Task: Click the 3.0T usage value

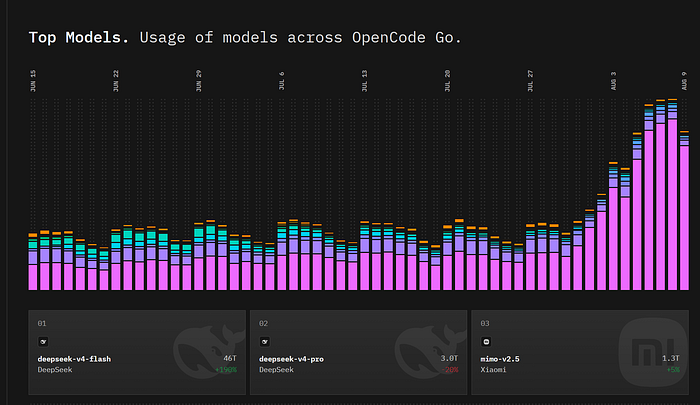Action: click(x=450, y=359)
